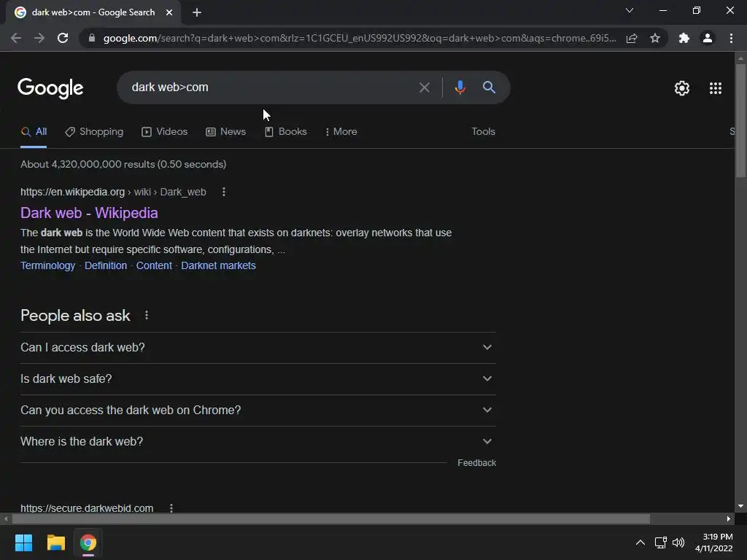
Task: Open options dots beside secure.darkwebid.com
Action: click(x=171, y=508)
